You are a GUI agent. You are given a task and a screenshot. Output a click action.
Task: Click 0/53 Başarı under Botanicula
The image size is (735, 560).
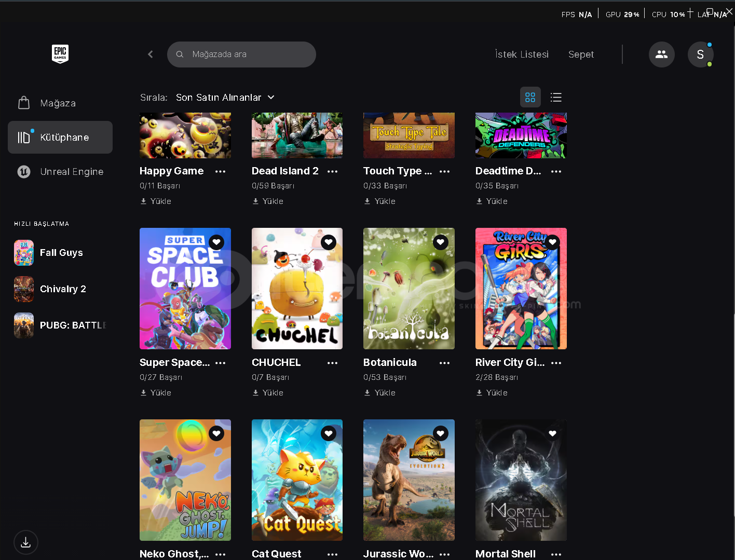385,377
